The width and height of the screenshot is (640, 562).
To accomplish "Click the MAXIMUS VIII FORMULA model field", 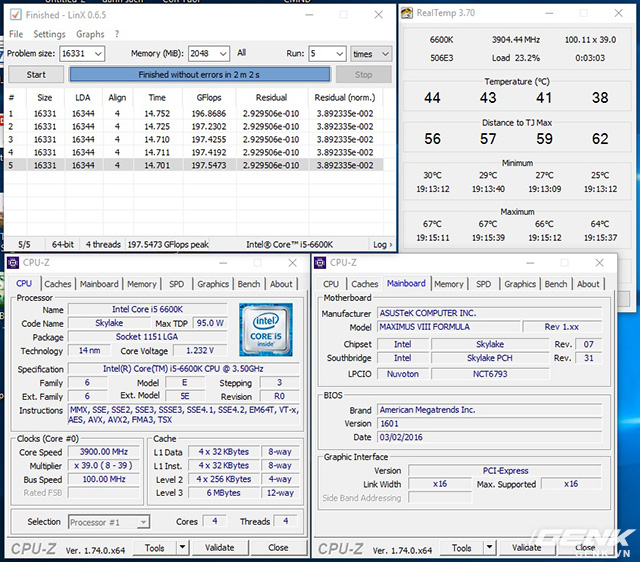I will pos(449,327).
